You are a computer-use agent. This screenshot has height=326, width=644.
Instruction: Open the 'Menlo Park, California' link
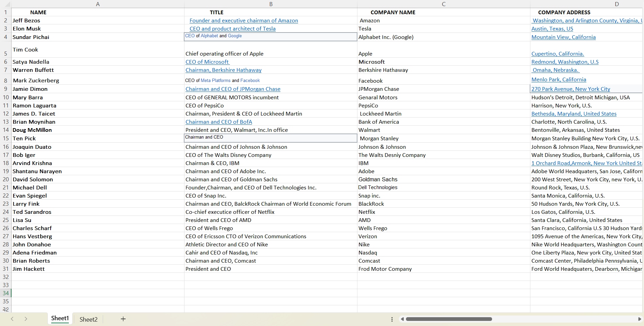[x=559, y=80]
